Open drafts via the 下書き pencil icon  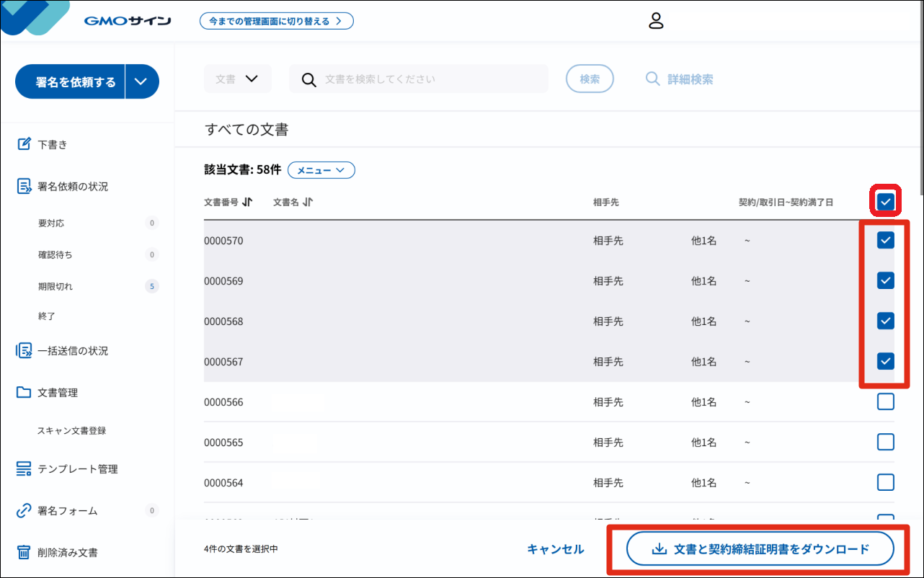[x=25, y=144]
